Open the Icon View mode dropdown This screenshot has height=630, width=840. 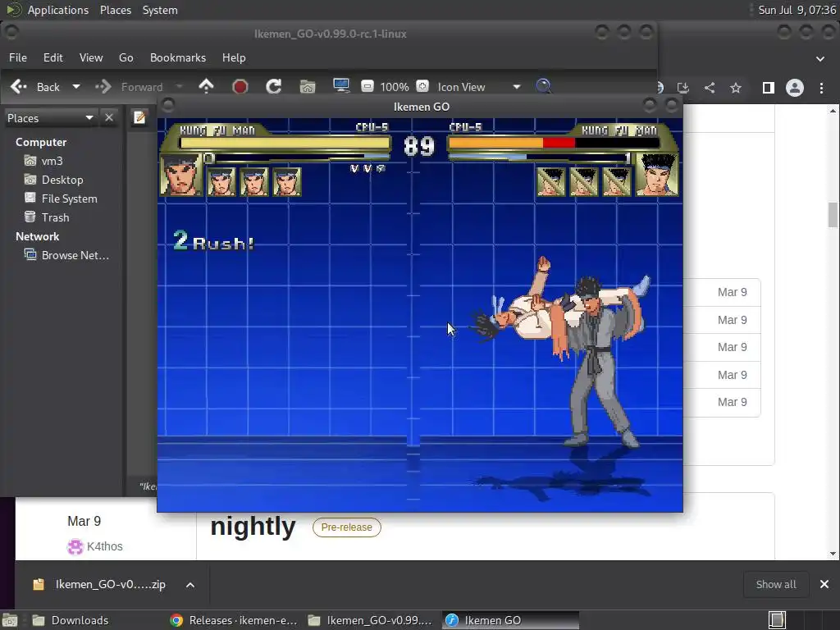pyautogui.click(x=478, y=87)
